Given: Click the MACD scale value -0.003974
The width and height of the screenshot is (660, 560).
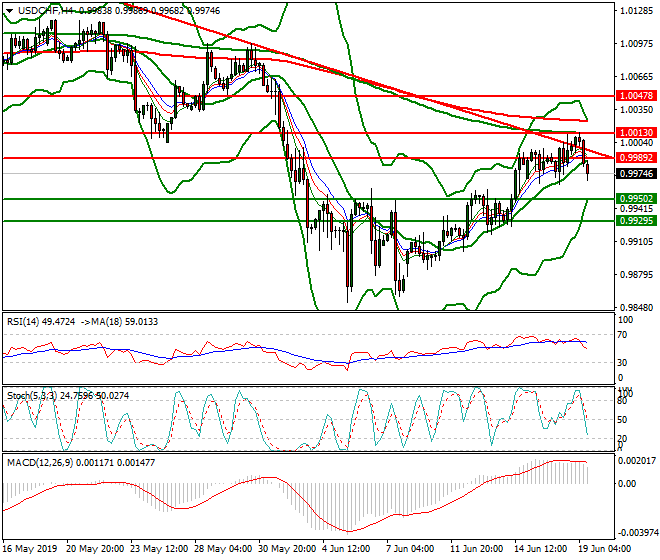Looking at the screenshot, I should click(637, 533).
